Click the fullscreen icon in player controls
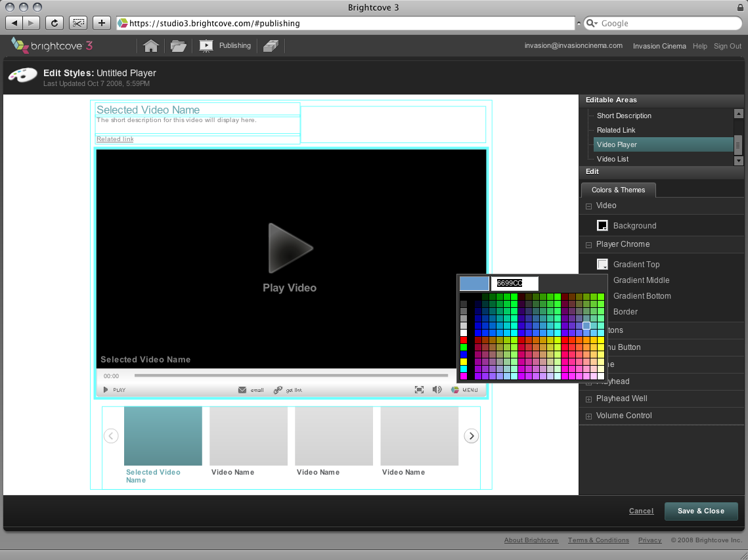 click(x=419, y=390)
